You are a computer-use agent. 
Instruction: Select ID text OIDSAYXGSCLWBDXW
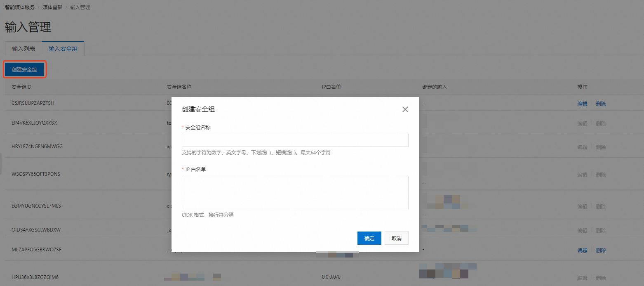click(x=36, y=230)
